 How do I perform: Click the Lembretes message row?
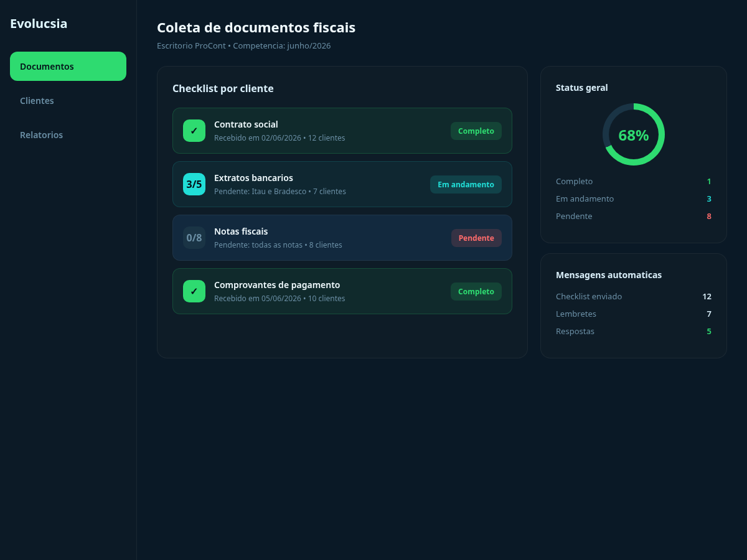click(634, 314)
